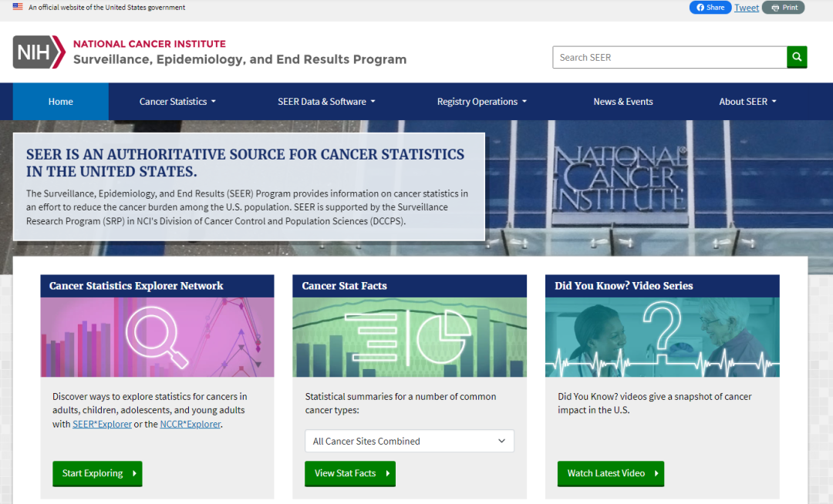Print the page via Print button

pyautogui.click(x=784, y=8)
